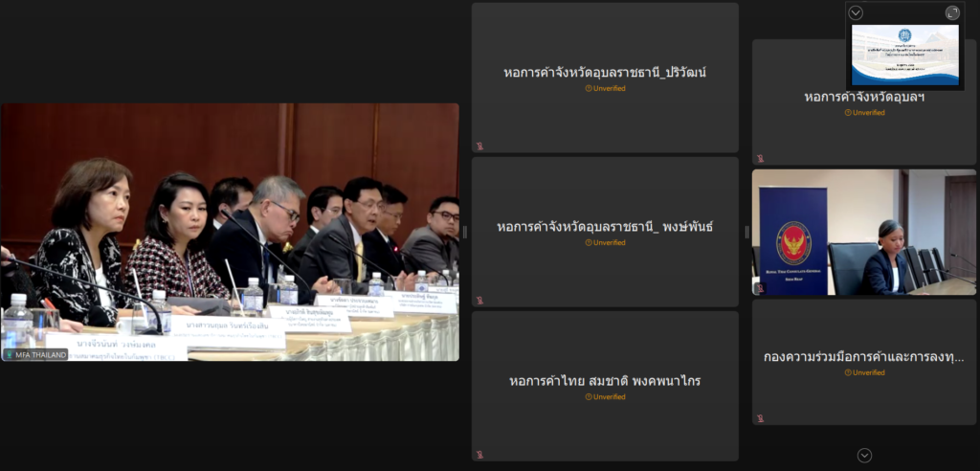Viewport: 980px width, 471px height.
Task: Click muted mic icon on สมชาติ พงคพนาไกร tile
Action: [480, 455]
